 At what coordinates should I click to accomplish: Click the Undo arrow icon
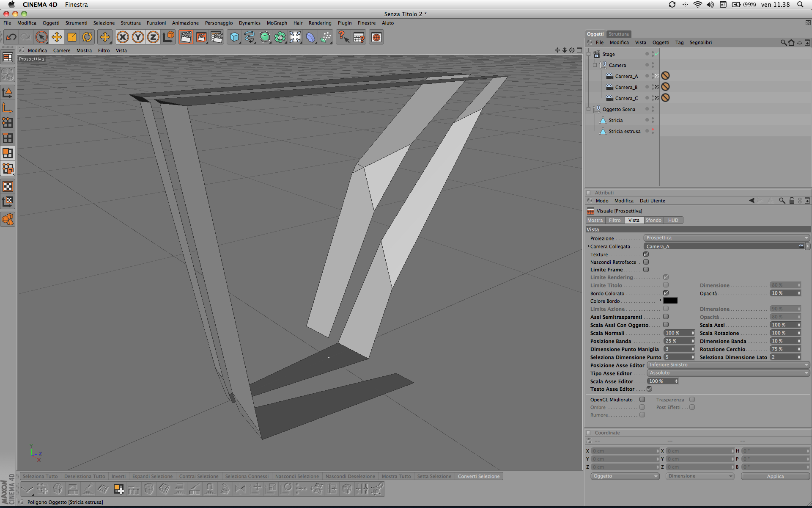11,37
